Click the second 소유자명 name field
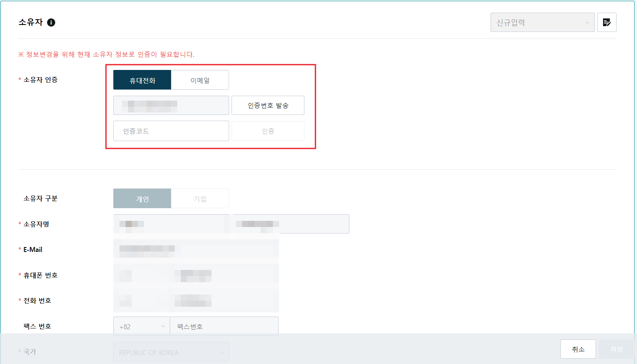The height and width of the screenshot is (364, 637). 291,224
